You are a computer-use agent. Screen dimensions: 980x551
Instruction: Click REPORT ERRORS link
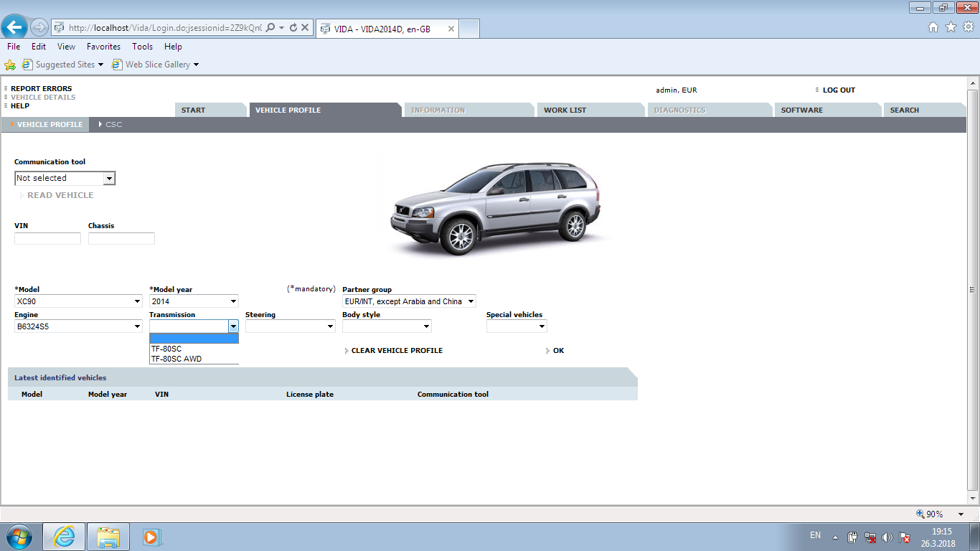coord(42,89)
